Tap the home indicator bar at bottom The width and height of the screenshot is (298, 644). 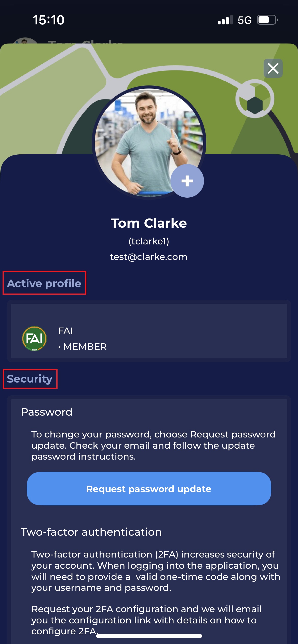click(x=149, y=636)
